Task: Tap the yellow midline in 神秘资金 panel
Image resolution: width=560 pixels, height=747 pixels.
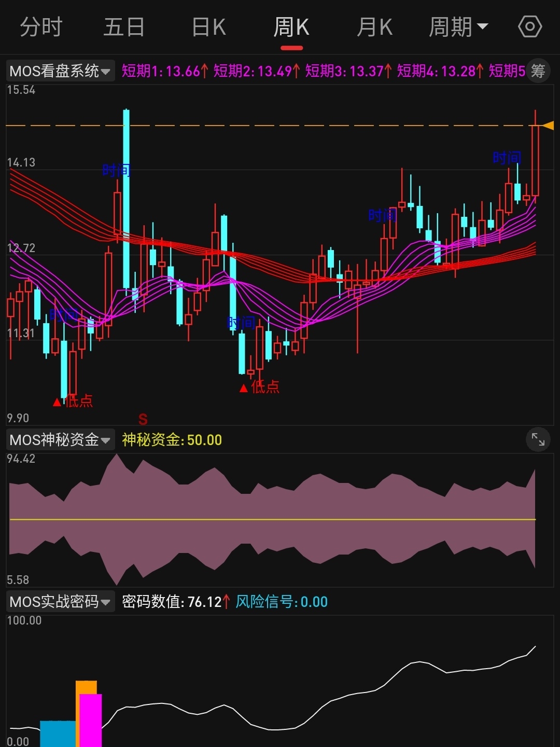Action: click(273, 519)
